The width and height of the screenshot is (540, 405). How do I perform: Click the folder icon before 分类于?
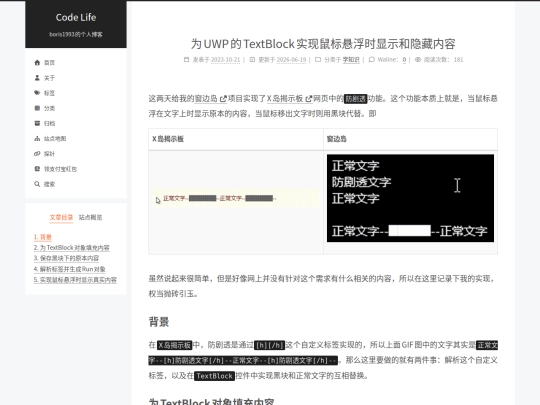(x=318, y=60)
